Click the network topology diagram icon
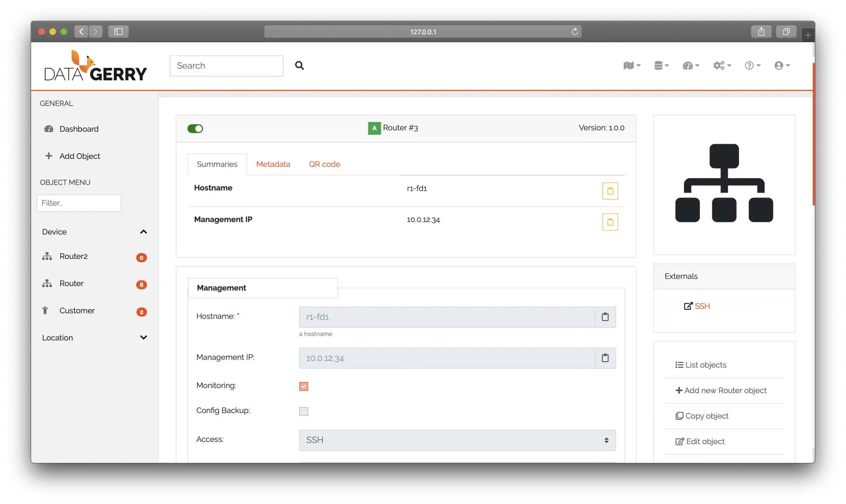Viewport: 846px width, 504px height. [x=722, y=184]
